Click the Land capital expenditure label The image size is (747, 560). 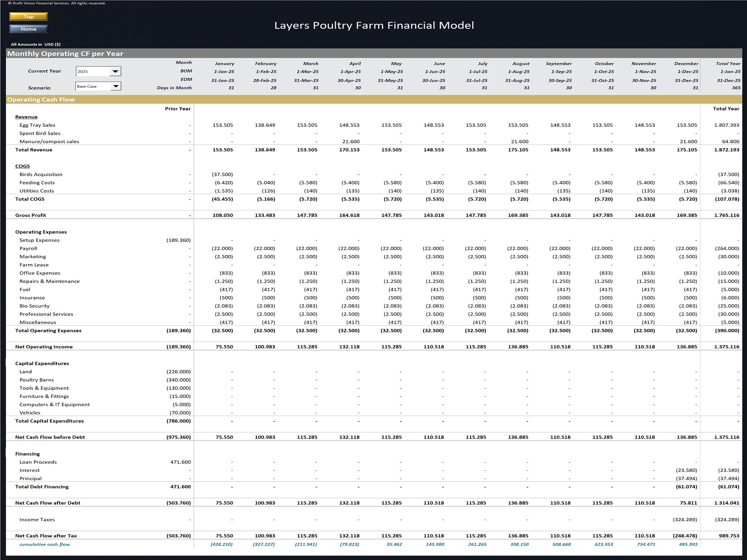pos(26,371)
